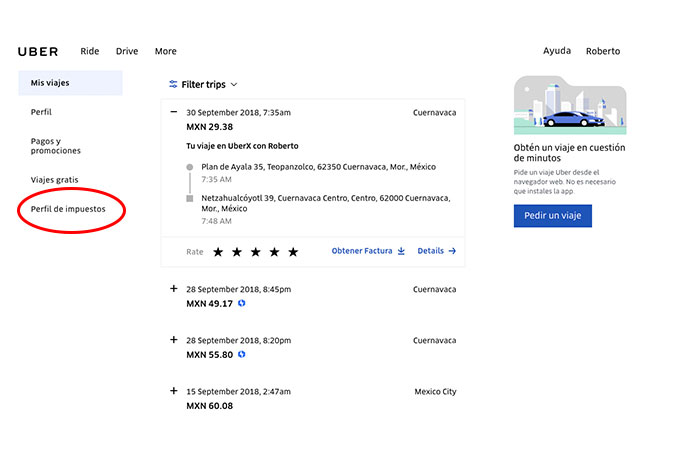This screenshot has height=471, width=680.
Task: Click Tu viaje en UberX con Roberto
Action: tap(242, 146)
